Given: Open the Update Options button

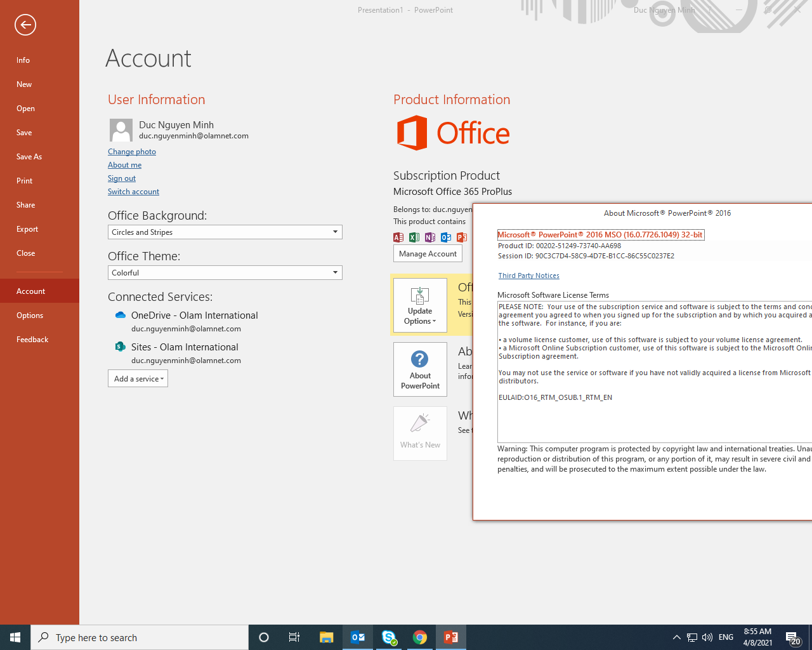Looking at the screenshot, I should 420,305.
